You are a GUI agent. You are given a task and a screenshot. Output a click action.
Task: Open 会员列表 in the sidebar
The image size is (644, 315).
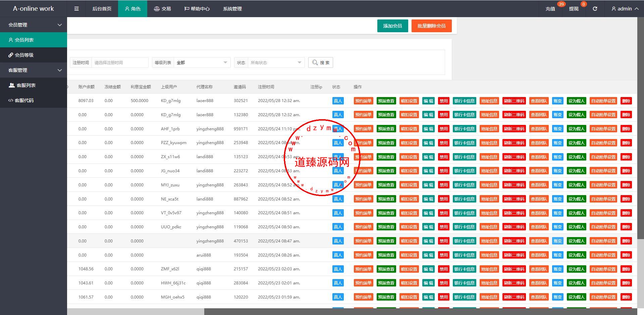tap(34, 40)
